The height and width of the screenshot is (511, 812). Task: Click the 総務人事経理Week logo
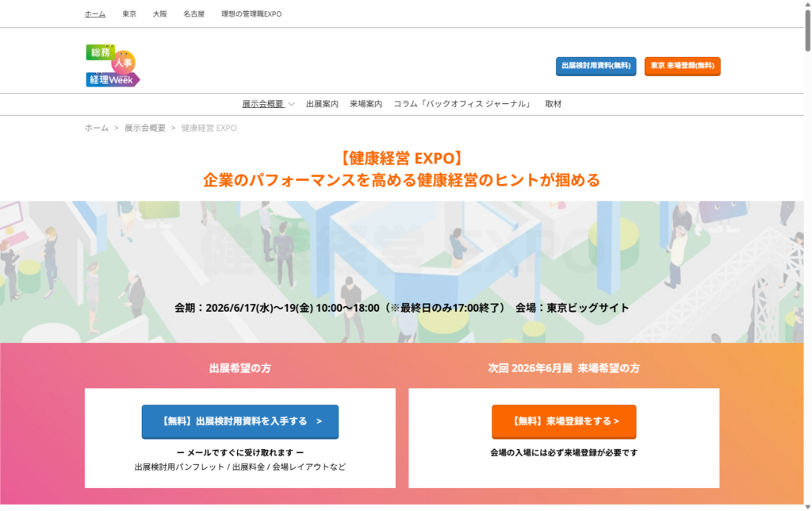[113, 65]
